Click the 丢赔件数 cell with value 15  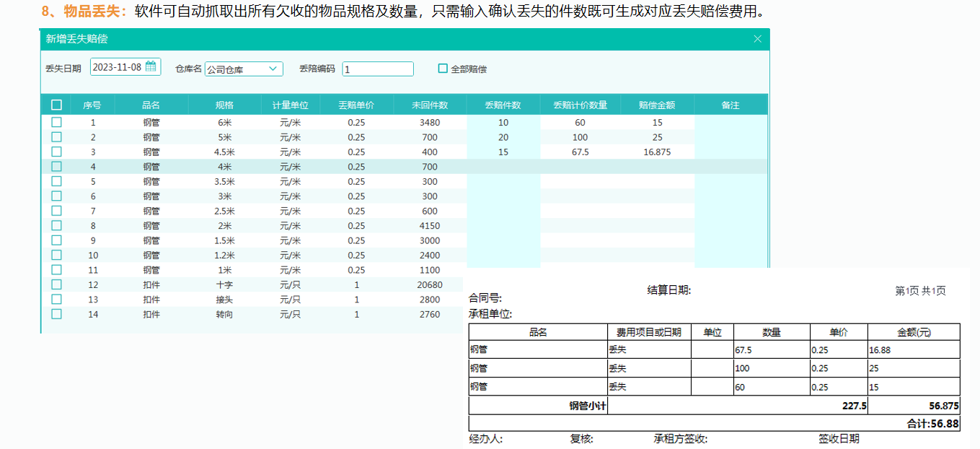coord(503,152)
